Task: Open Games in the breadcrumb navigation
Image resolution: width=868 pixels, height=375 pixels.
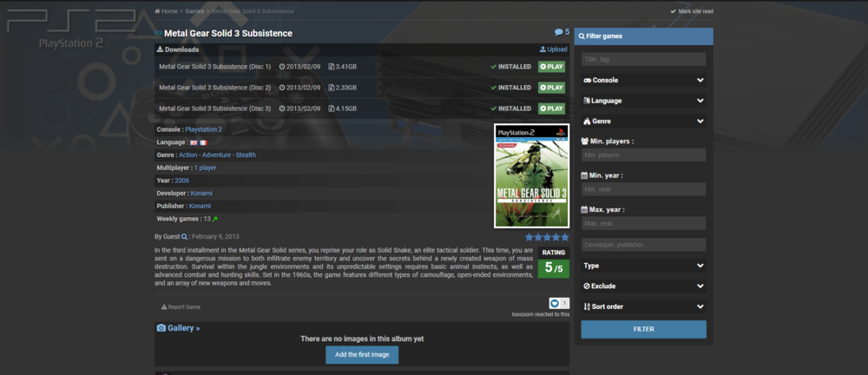Action: point(194,10)
